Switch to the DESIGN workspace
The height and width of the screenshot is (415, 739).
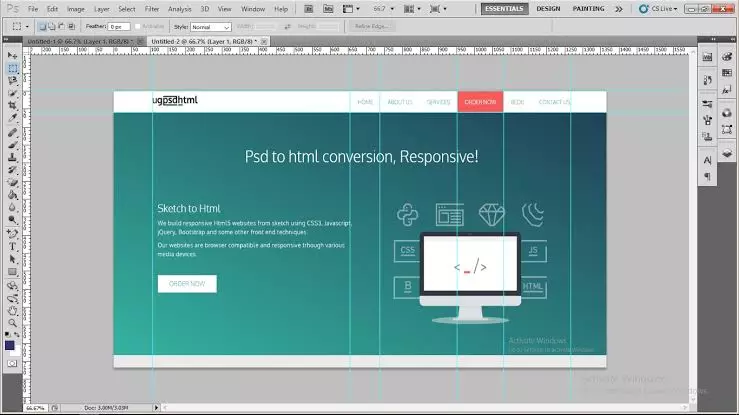pos(548,9)
